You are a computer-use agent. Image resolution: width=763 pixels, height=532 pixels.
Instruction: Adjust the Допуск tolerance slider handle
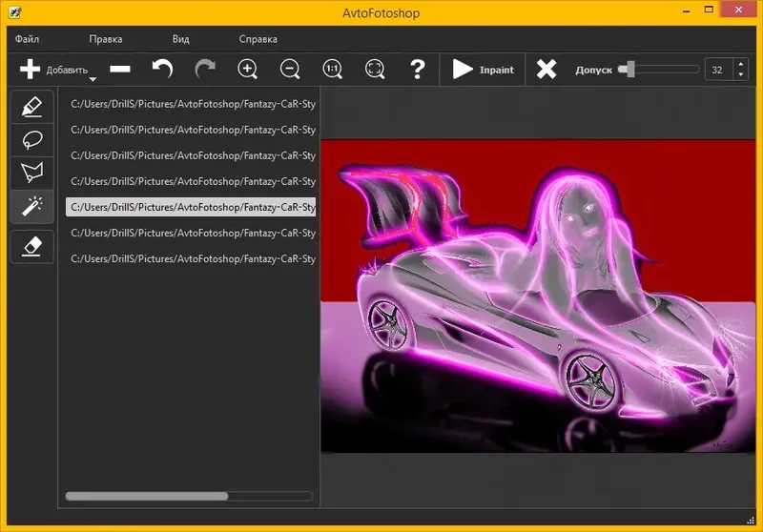coord(629,69)
